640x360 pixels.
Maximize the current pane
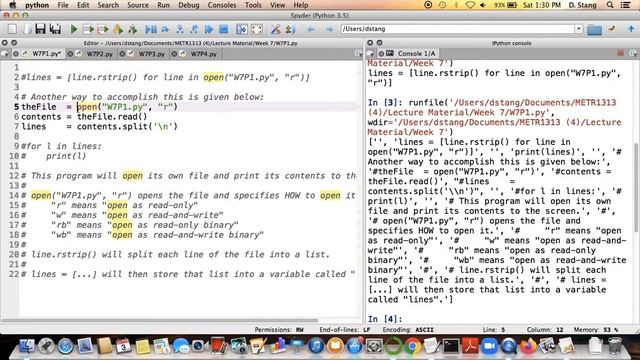point(242,29)
